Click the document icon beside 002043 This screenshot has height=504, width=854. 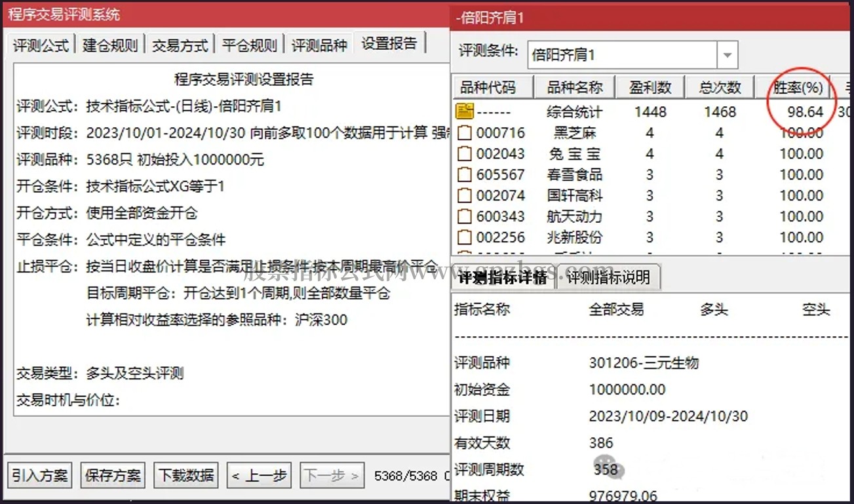(465, 154)
